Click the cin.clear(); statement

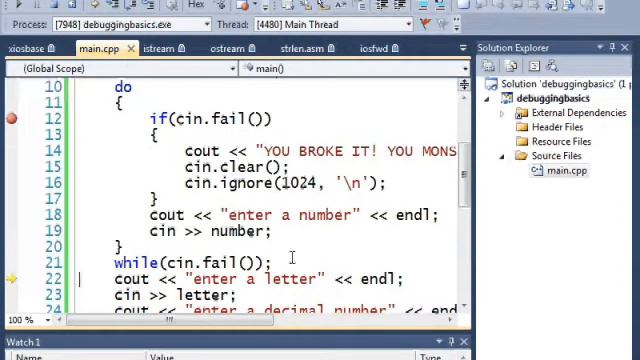click(237, 167)
